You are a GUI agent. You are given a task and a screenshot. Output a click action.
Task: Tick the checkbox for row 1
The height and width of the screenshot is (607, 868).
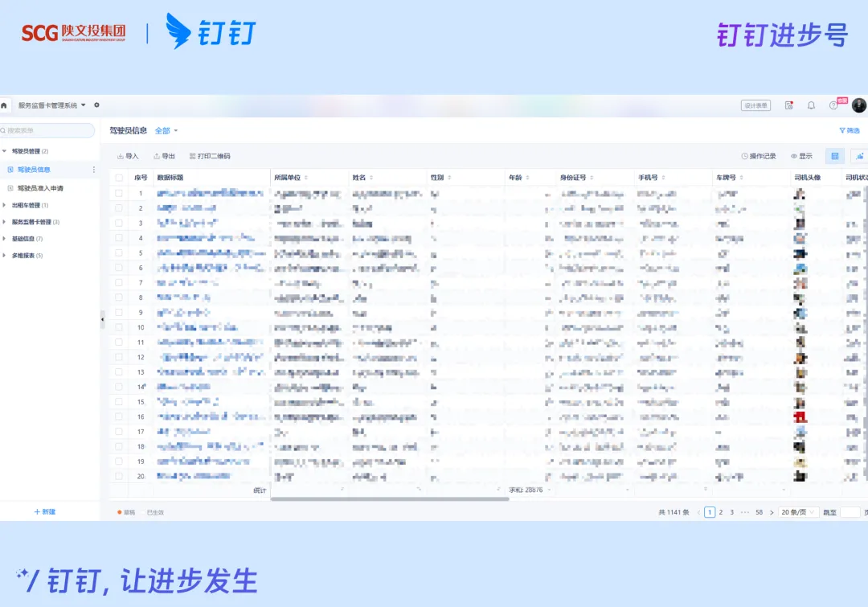coord(119,193)
